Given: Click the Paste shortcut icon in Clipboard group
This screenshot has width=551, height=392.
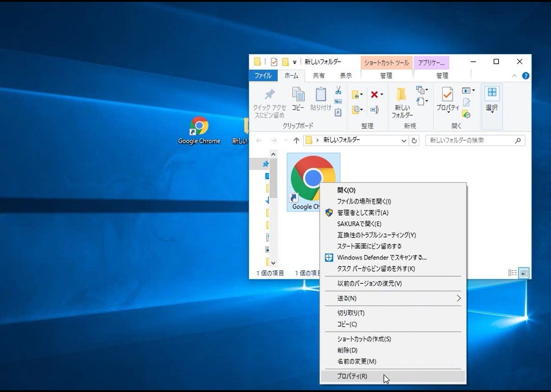Looking at the screenshot, I should (x=338, y=112).
